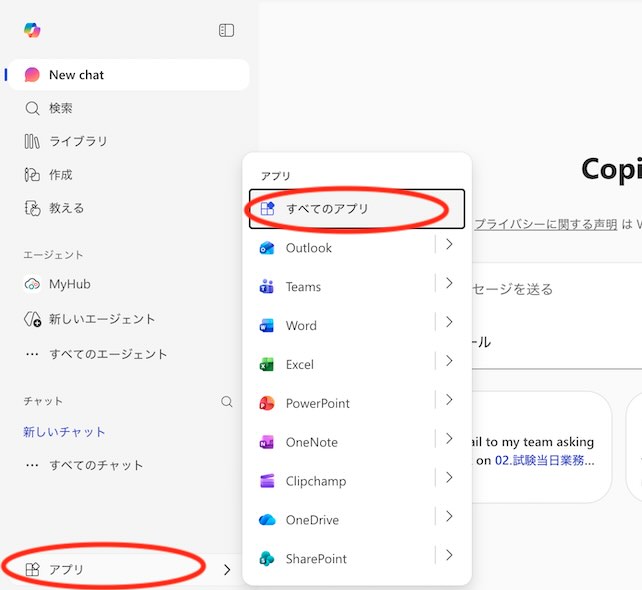Click the Copilot logo icon
This screenshot has height=590, width=642.
[x=32, y=30]
